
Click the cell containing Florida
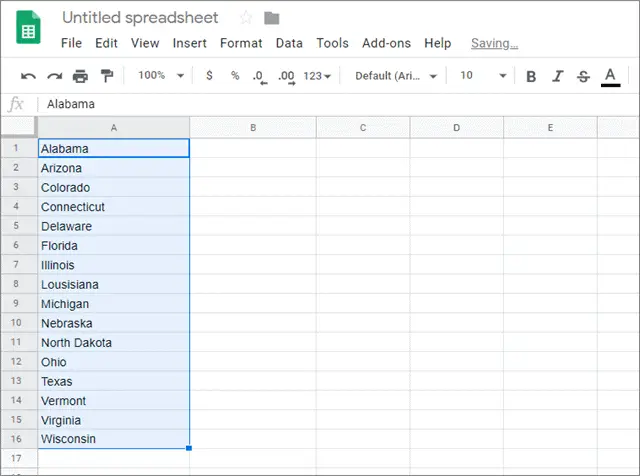point(114,245)
